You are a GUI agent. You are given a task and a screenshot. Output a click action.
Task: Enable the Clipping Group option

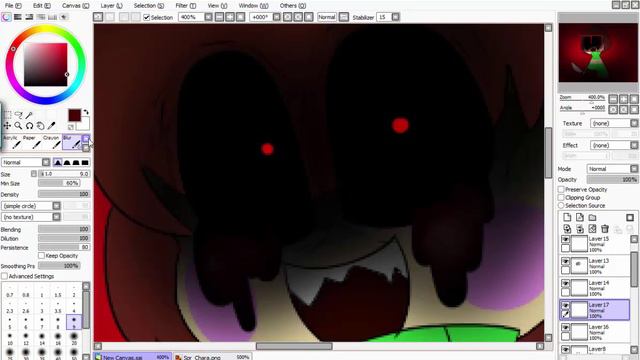[x=561, y=198]
